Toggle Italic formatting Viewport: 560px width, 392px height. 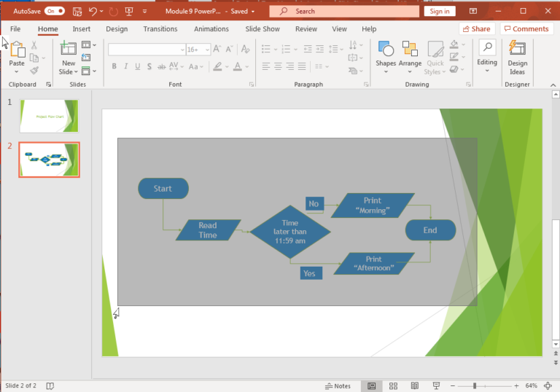[x=126, y=66]
